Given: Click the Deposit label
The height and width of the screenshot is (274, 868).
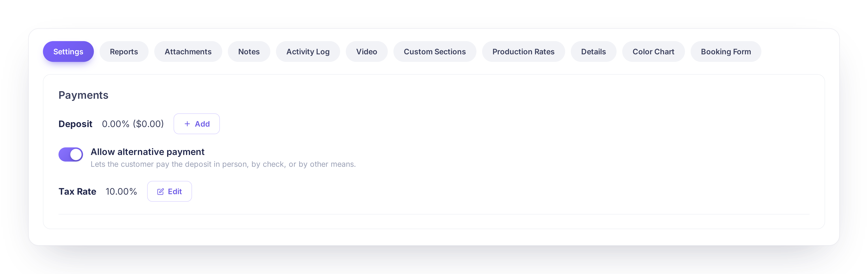Looking at the screenshot, I should click(x=75, y=124).
